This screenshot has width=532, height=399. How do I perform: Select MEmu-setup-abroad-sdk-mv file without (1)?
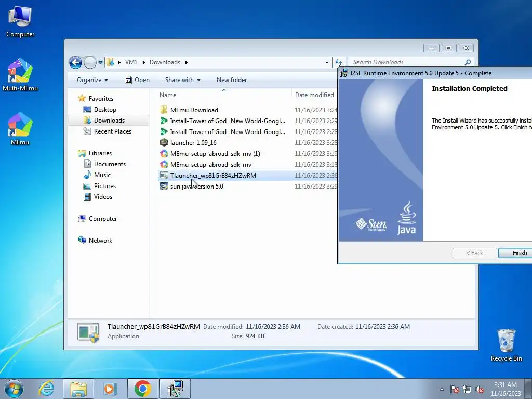click(211, 164)
